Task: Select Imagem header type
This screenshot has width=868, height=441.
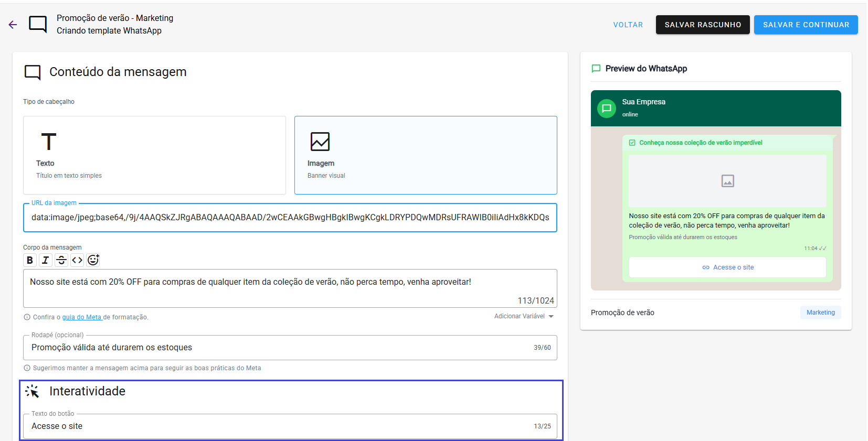Action: click(x=426, y=155)
